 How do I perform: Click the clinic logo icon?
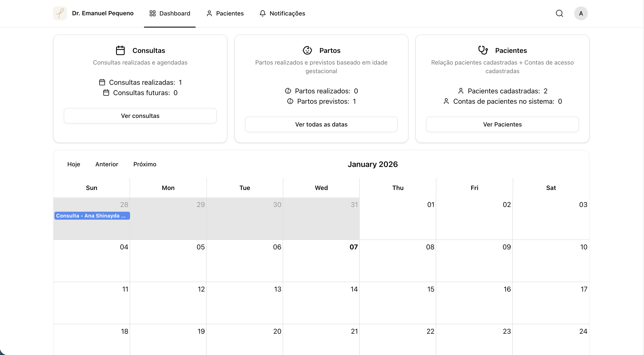click(60, 13)
